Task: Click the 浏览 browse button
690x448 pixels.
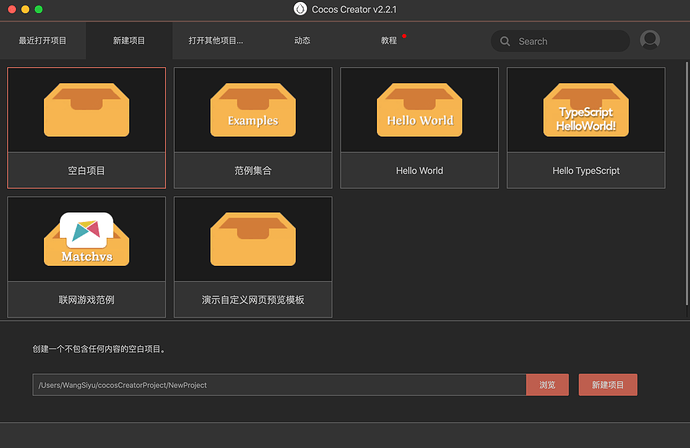Action: click(547, 385)
